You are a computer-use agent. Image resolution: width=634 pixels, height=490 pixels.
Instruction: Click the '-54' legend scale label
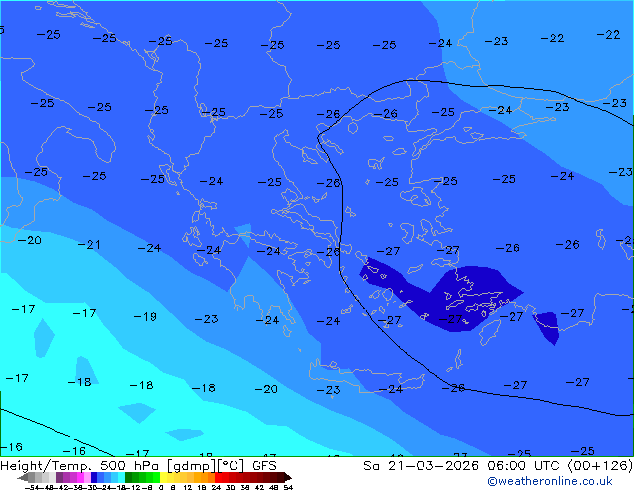[32, 487]
